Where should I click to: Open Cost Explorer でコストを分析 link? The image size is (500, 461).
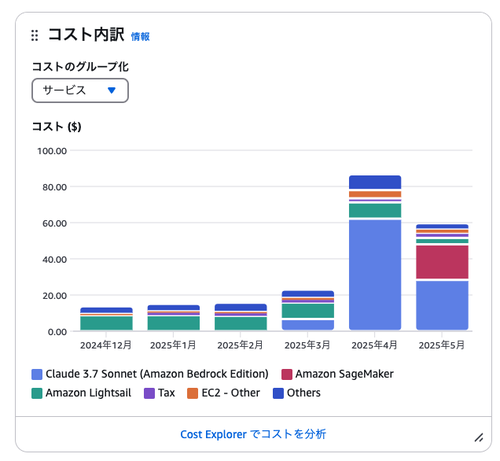pos(253,434)
